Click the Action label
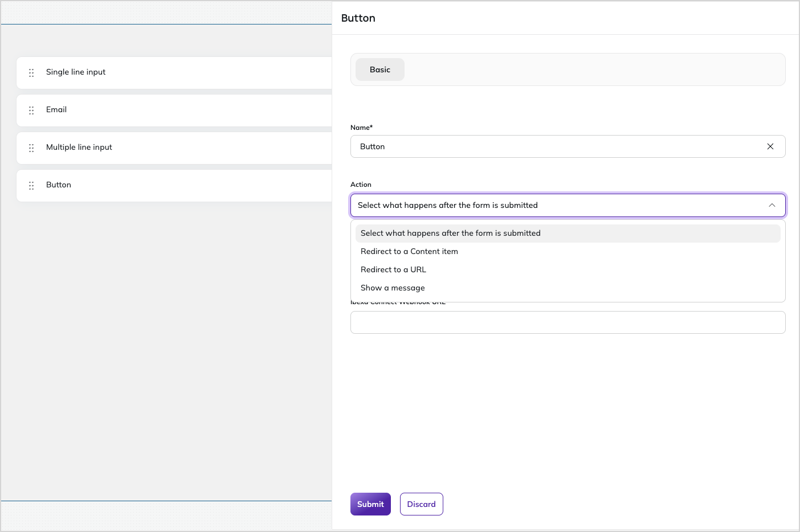Viewport: 800px width, 532px height. (361, 185)
